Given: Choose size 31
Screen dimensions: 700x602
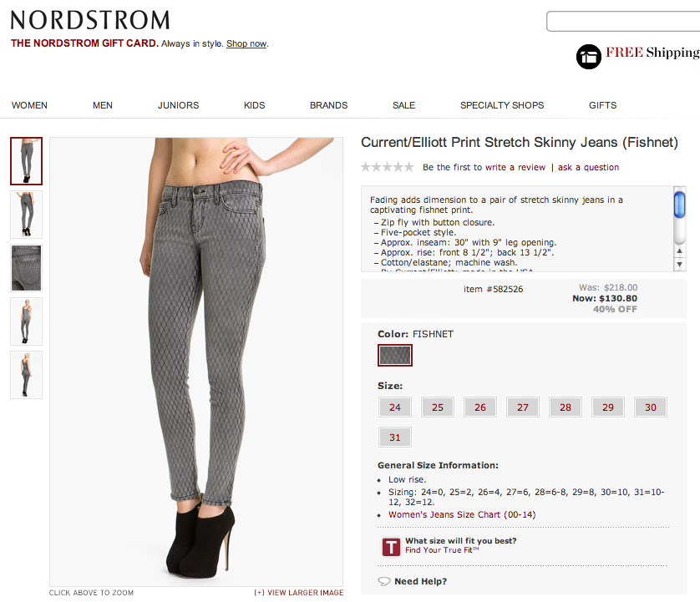Looking at the screenshot, I should [394, 438].
